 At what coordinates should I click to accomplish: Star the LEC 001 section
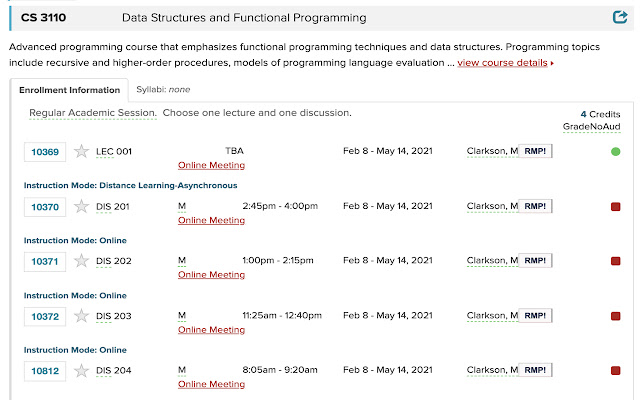[81, 152]
